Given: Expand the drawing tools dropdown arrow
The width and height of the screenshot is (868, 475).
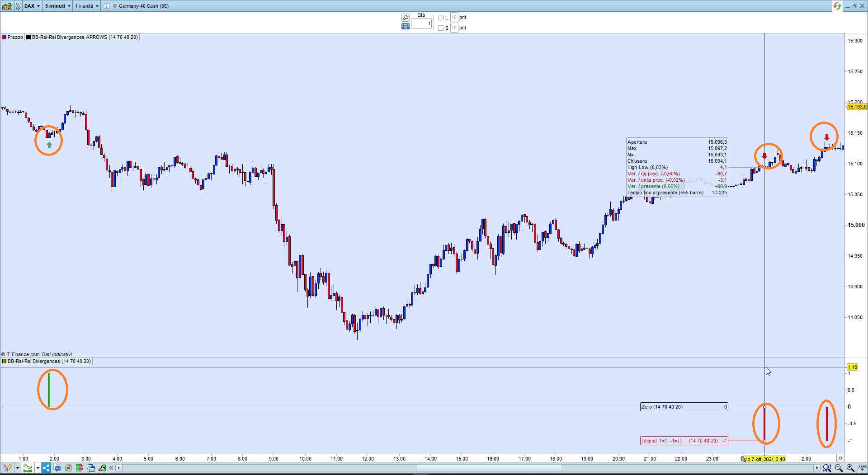Looking at the screenshot, I should click(x=17, y=468).
